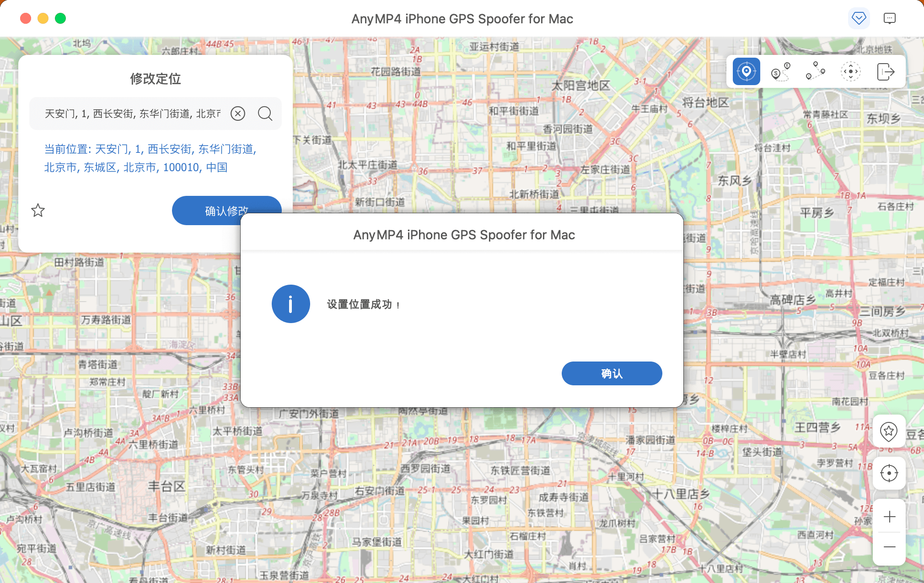
Task: Click the 高碑店乡 map label
Action: pos(793,300)
